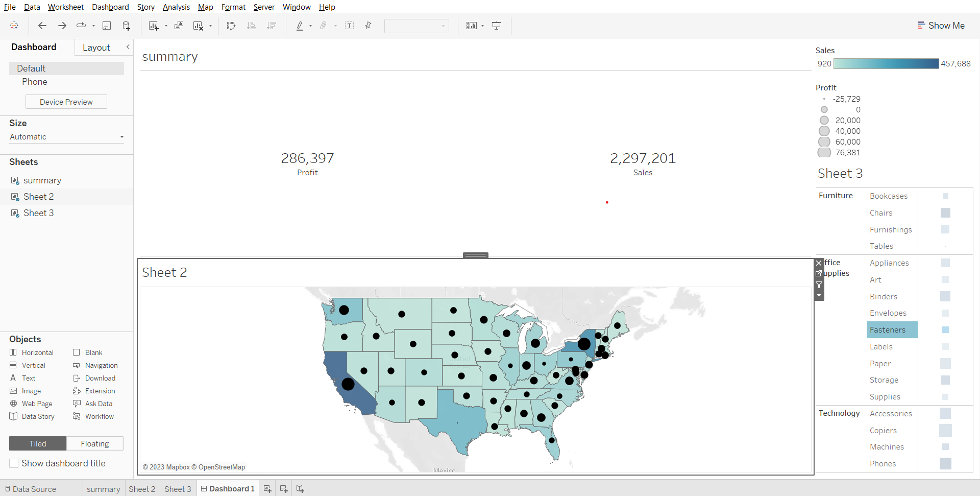
Task: Click the Device Preview button
Action: pyautogui.click(x=66, y=102)
